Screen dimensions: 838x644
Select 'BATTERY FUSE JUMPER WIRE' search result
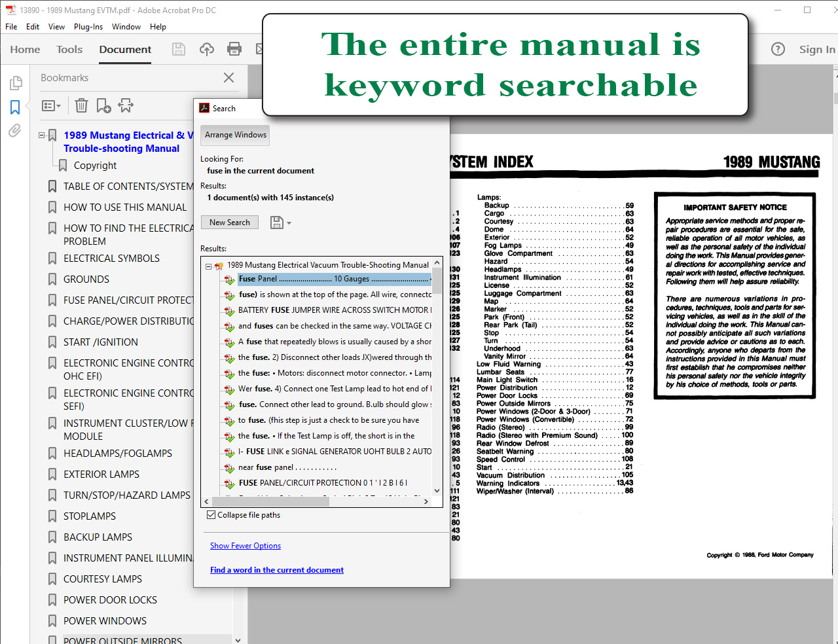(335, 310)
